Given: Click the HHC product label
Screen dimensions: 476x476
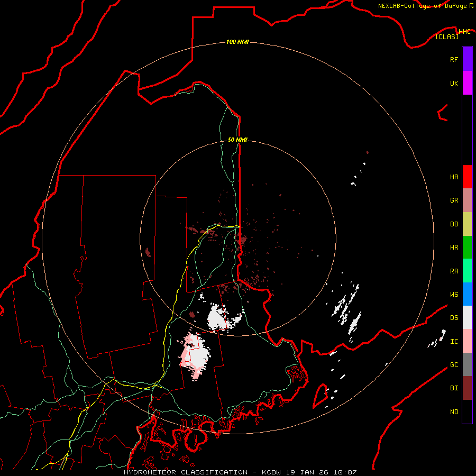Looking at the screenshot, I should pyautogui.click(x=464, y=32).
